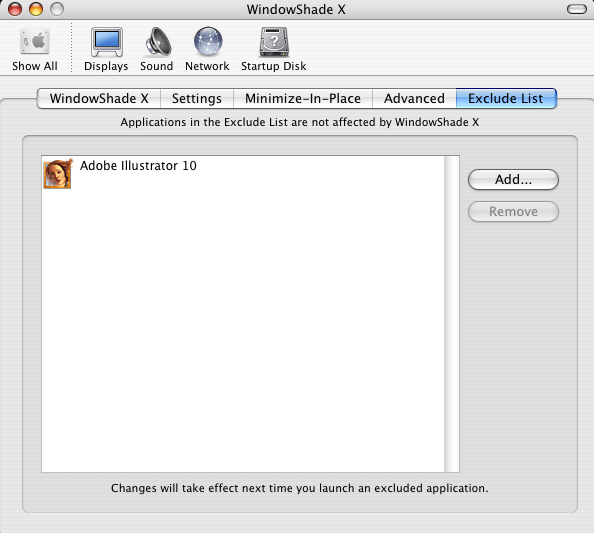
Task: Click the Remove button
Action: tap(513, 211)
